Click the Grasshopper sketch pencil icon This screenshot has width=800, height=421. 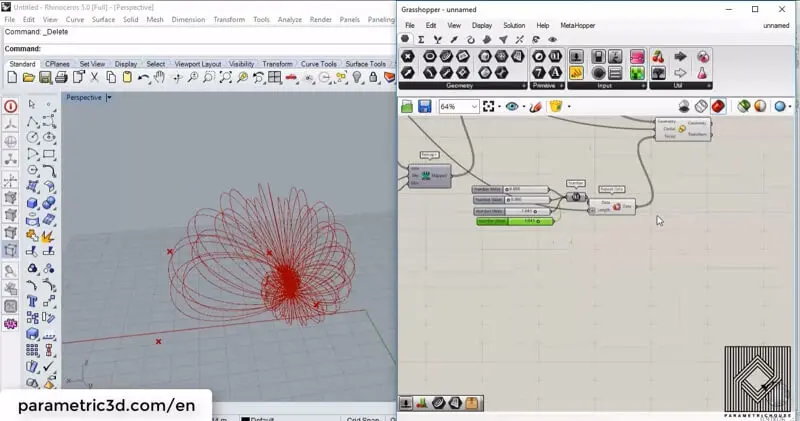point(536,106)
